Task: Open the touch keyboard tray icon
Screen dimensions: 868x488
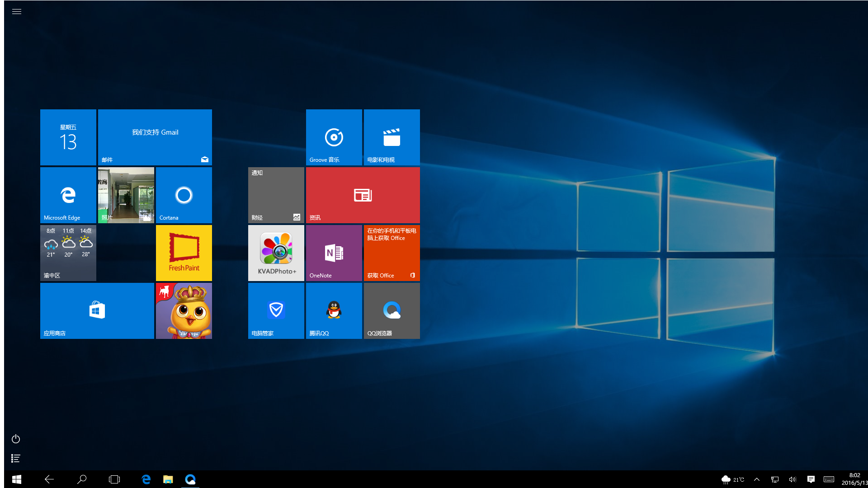Action: click(x=829, y=479)
